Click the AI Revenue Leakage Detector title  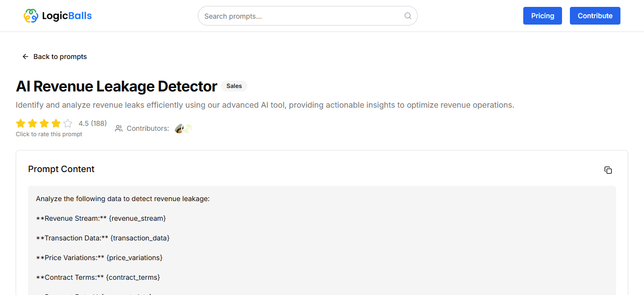click(x=116, y=86)
